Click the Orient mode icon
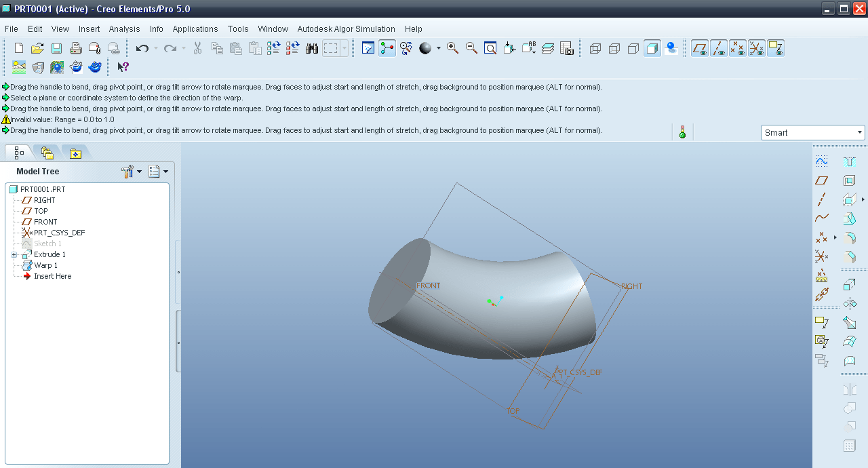This screenshot has width=868, height=468. 406,48
